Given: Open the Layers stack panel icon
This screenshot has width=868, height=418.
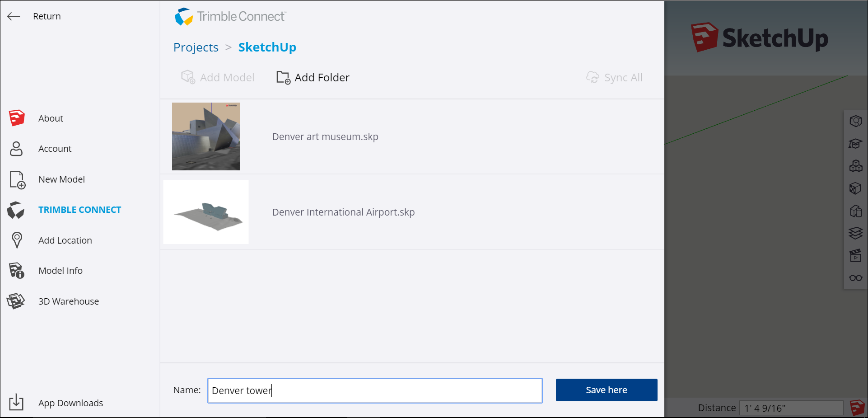Looking at the screenshot, I should (855, 233).
